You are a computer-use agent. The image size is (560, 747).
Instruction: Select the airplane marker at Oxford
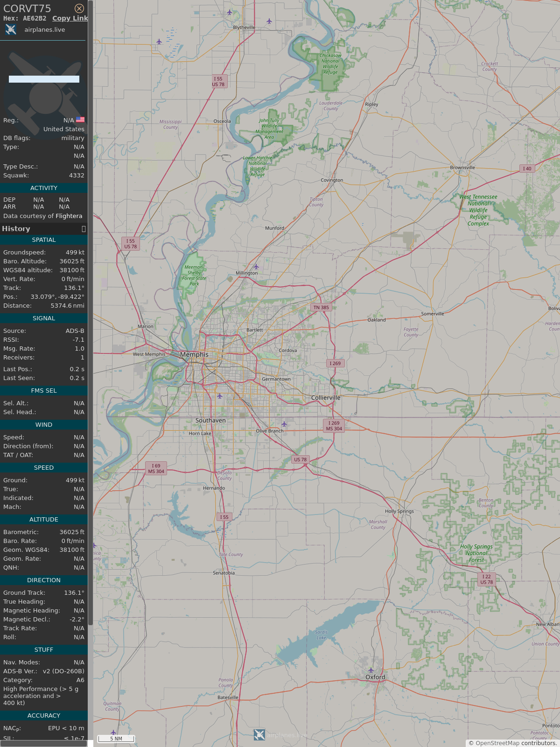[x=371, y=670]
